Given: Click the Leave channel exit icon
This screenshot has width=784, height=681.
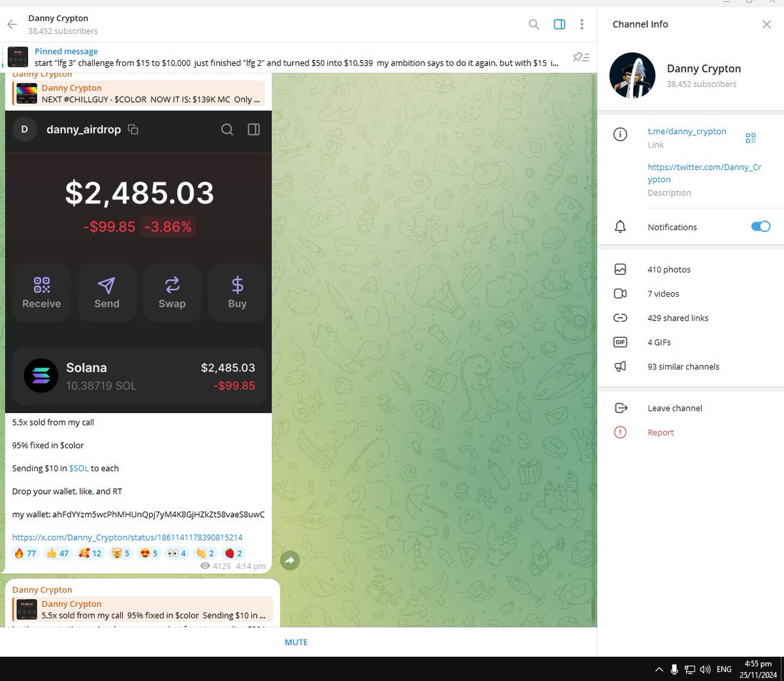Looking at the screenshot, I should pos(621,408).
